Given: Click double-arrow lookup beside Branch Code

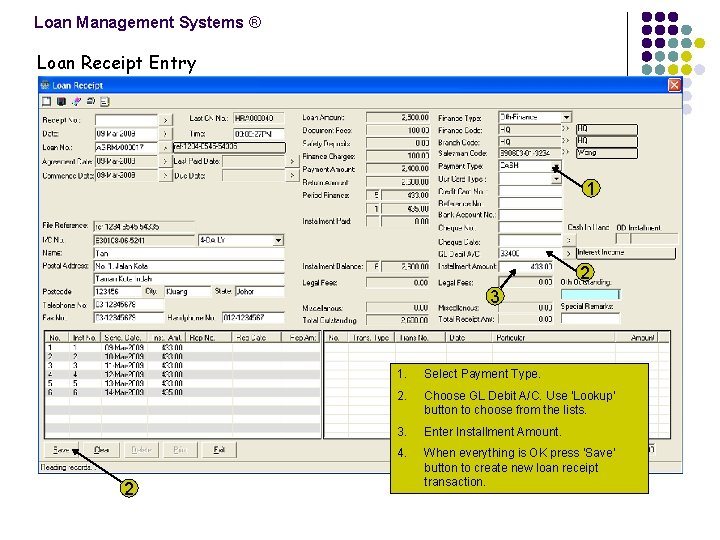Looking at the screenshot, I should point(567,141).
